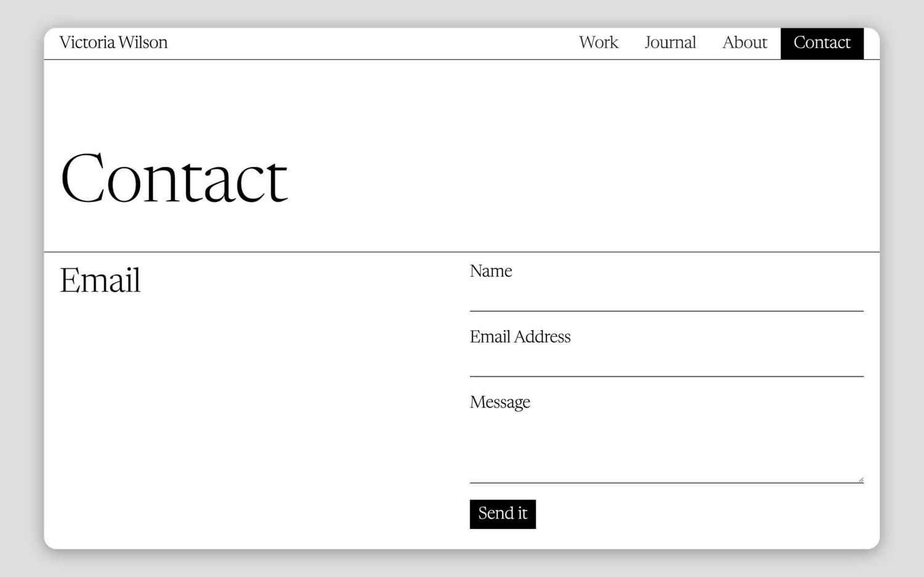The width and height of the screenshot is (924, 577).
Task: Open the About page
Action: pyautogui.click(x=744, y=42)
